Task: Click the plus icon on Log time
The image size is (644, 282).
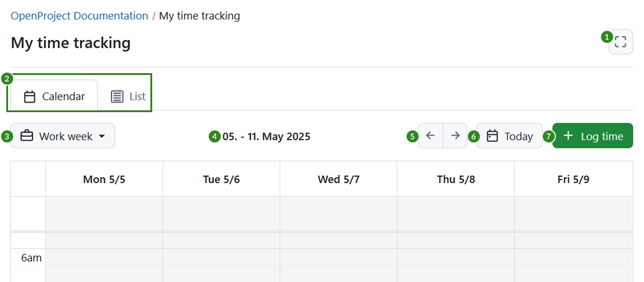Action: pyautogui.click(x=568, y=136)
